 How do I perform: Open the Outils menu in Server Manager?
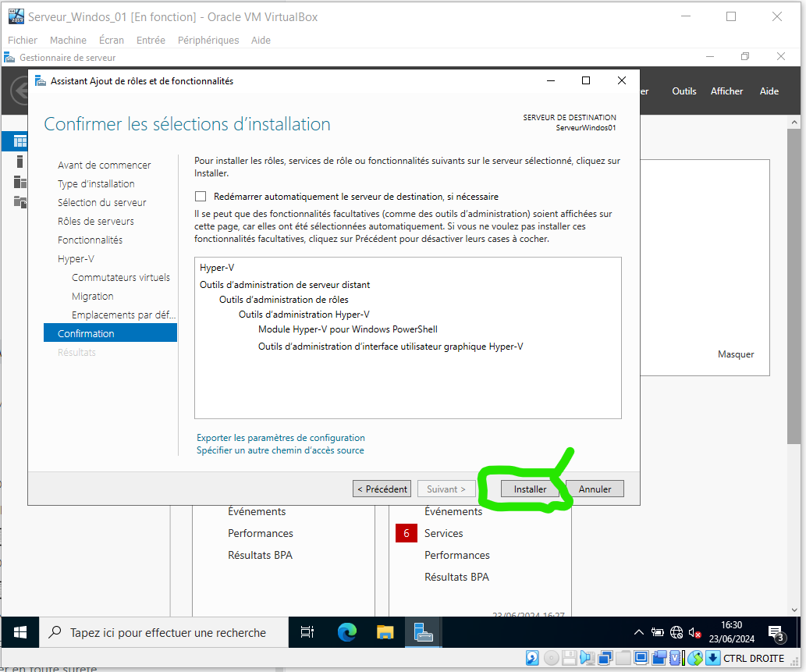click(x=684, y=91)
